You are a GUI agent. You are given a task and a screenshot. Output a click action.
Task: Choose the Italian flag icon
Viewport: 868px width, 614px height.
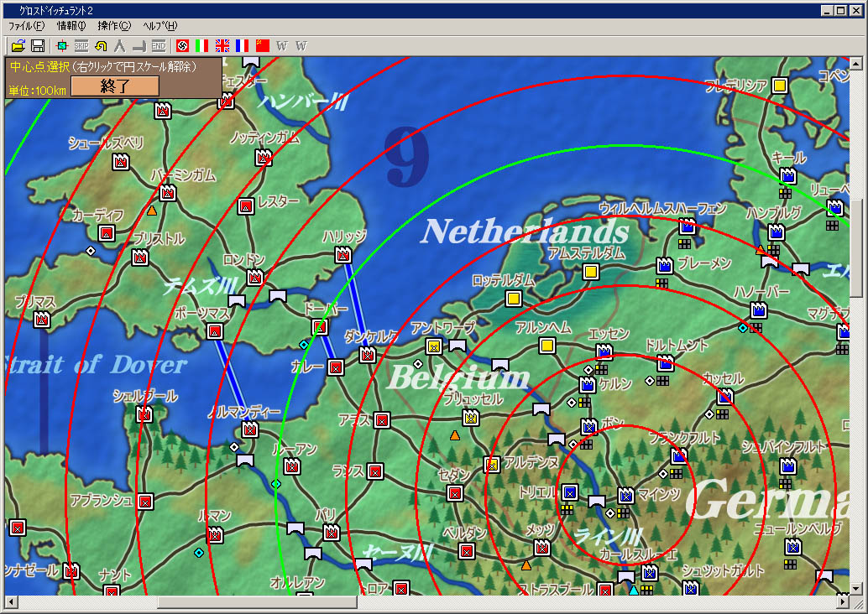point(202,45)
